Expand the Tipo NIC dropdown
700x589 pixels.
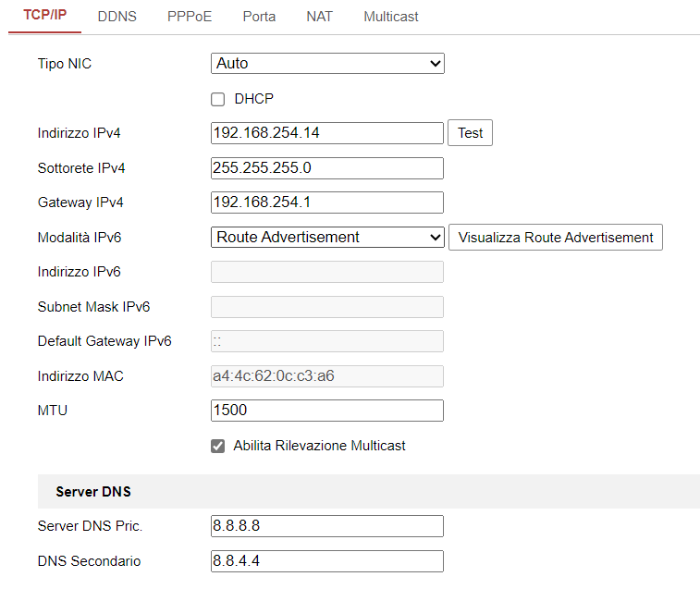[327, 64]
